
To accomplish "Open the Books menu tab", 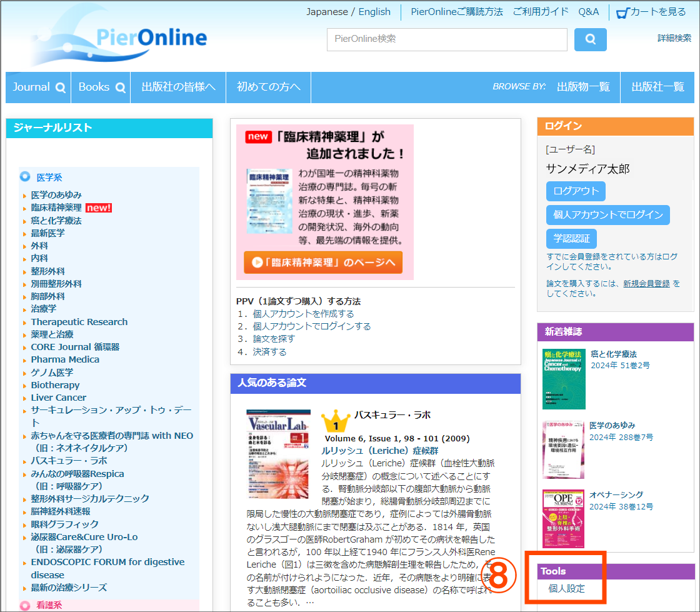I will tap(101, 87).
